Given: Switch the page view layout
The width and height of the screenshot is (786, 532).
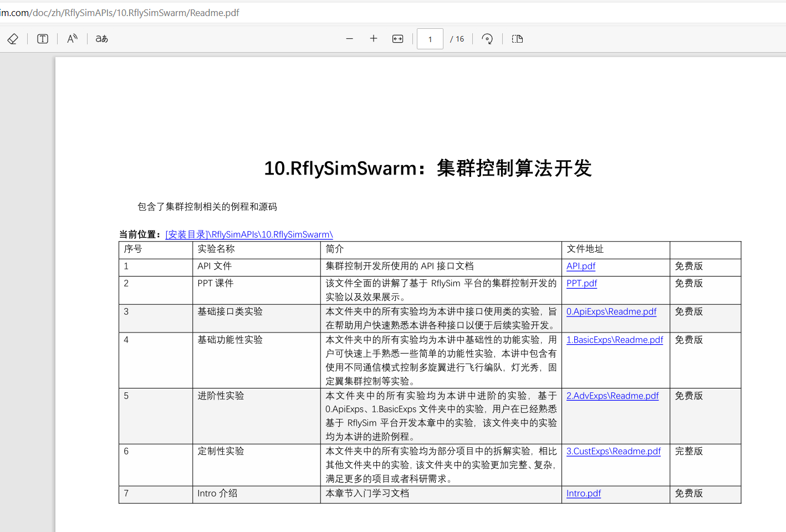Looking at the screenshot, I should coord(517,39).
